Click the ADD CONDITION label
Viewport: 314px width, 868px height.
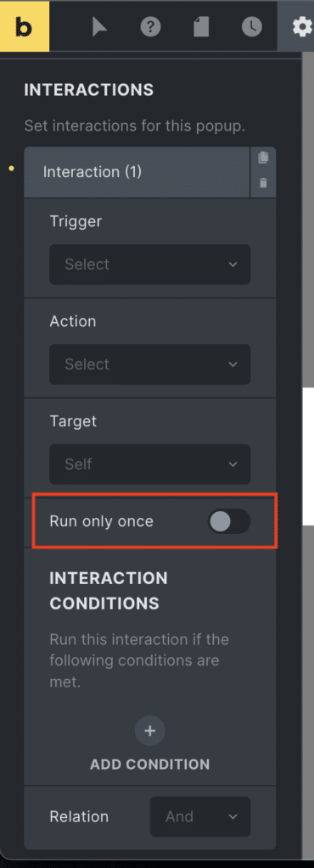pyautogui.click(x=149, y=765)
